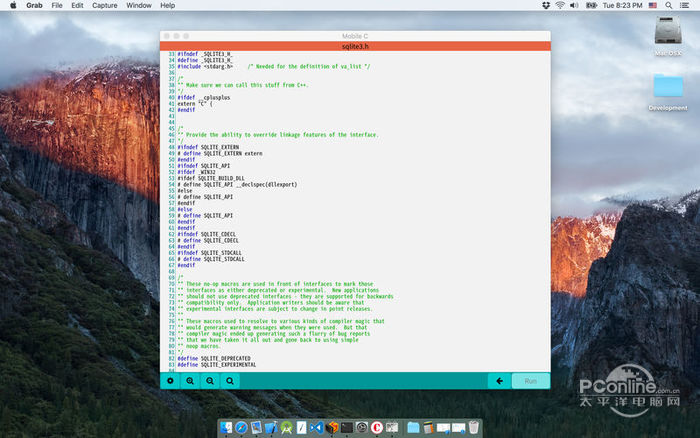Click the Wi-Fi status icon

pyautogui.click(x=560, y=5)
